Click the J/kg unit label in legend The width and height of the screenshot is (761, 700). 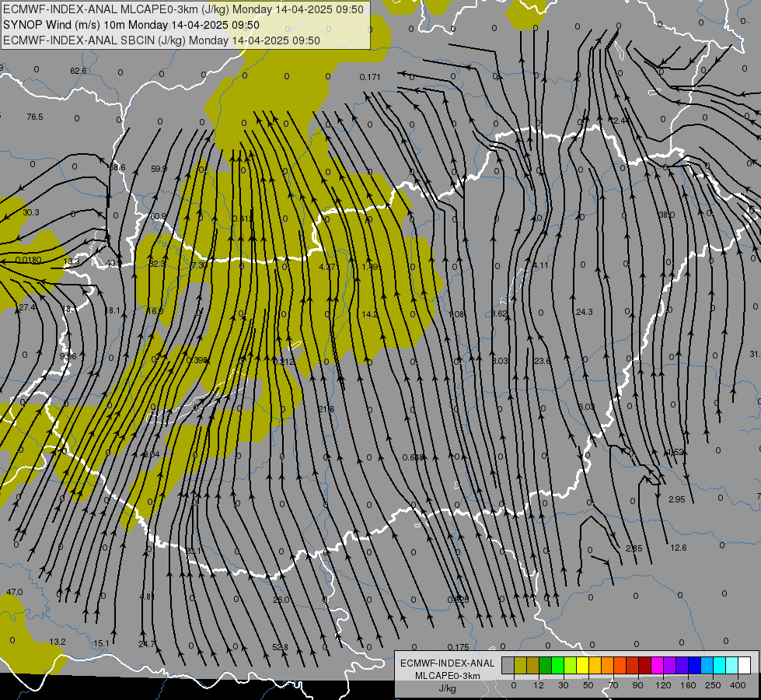448,688
